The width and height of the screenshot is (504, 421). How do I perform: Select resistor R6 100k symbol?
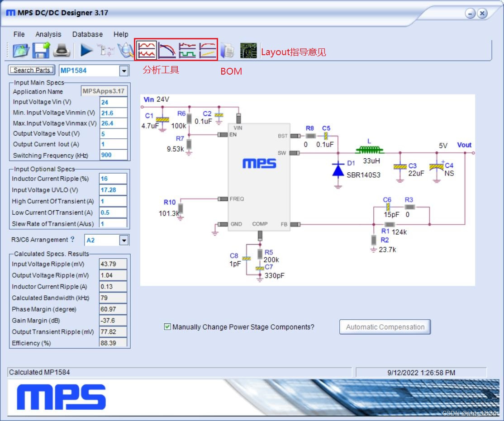pos(189,118)
